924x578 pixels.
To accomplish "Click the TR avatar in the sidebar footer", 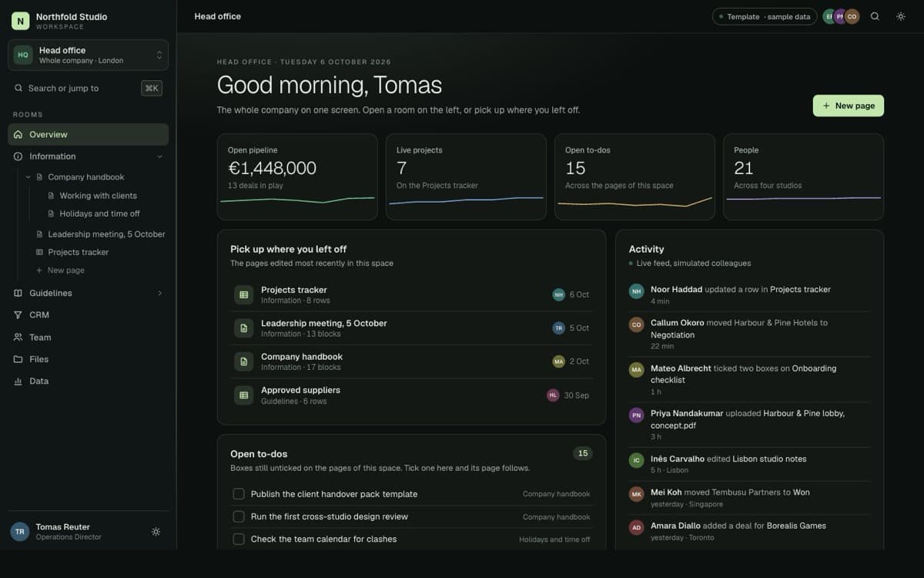I will pyautogui.click(x=20, y=532).
